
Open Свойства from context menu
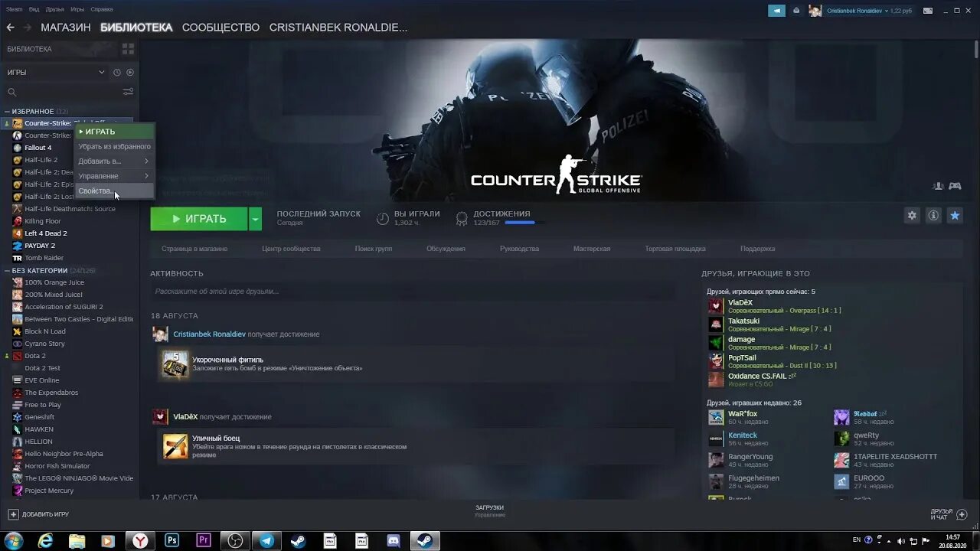click(x=114, y=191)
